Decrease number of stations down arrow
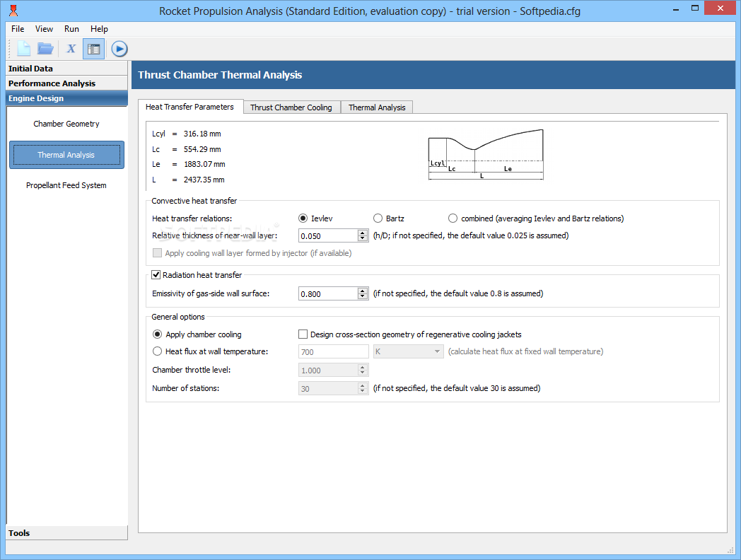Image resolution: width=741 pixels, height=560 pixels. point(363,391)
